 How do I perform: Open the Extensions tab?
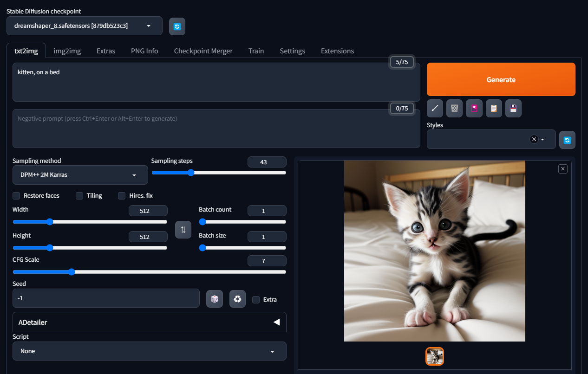coord(337,51)
